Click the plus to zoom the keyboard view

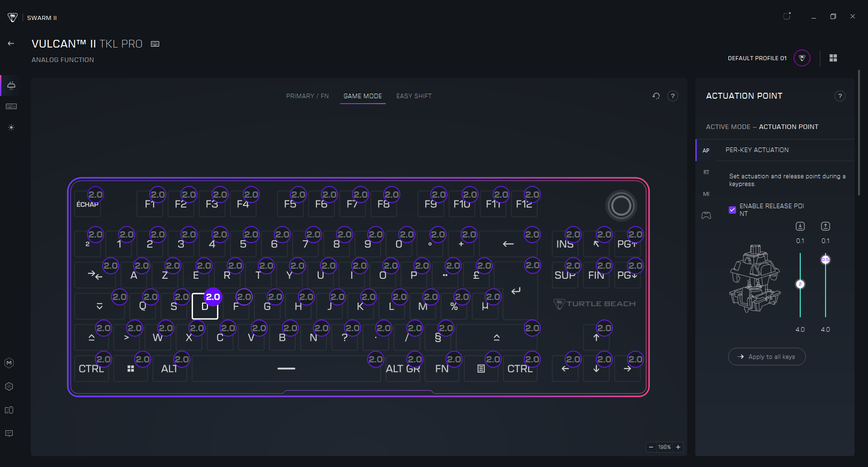tap(678, 447)
